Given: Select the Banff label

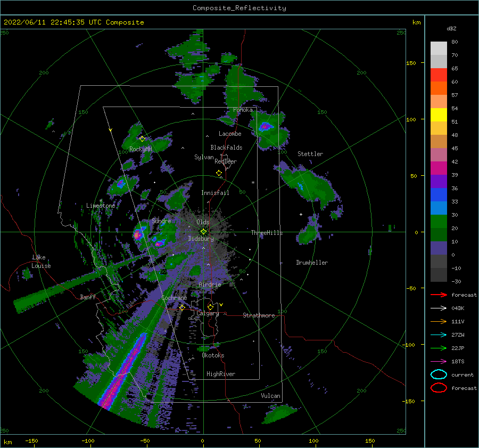Looking at the screenshot, I should [88, 297].
